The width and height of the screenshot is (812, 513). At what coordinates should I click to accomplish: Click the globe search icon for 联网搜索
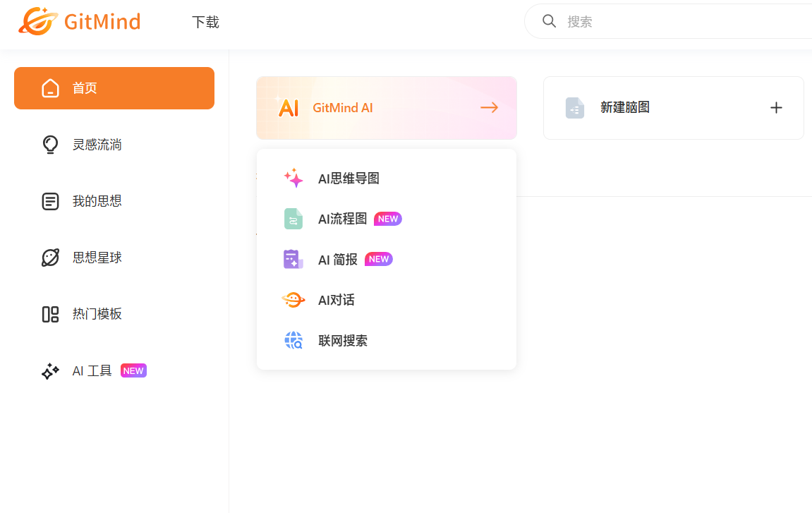(293, 340)
